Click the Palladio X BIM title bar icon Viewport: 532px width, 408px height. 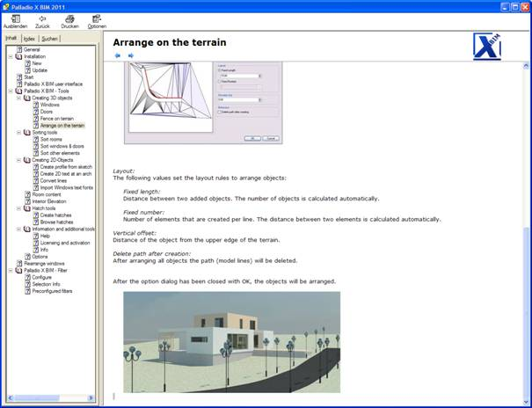click(x=6, y=5)
